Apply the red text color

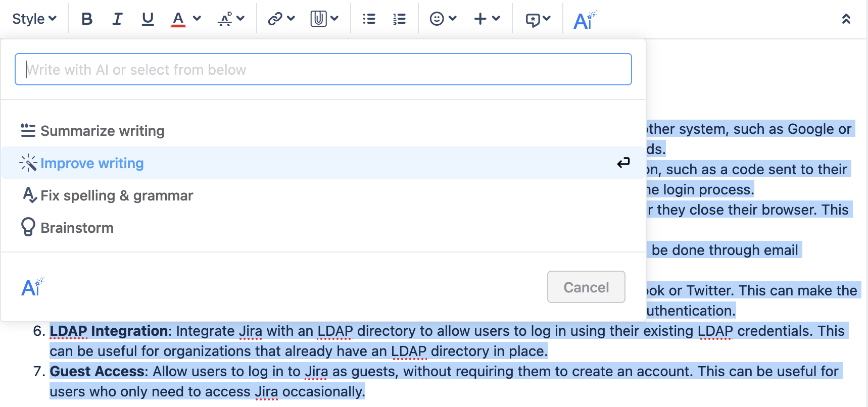coord(178,19)
